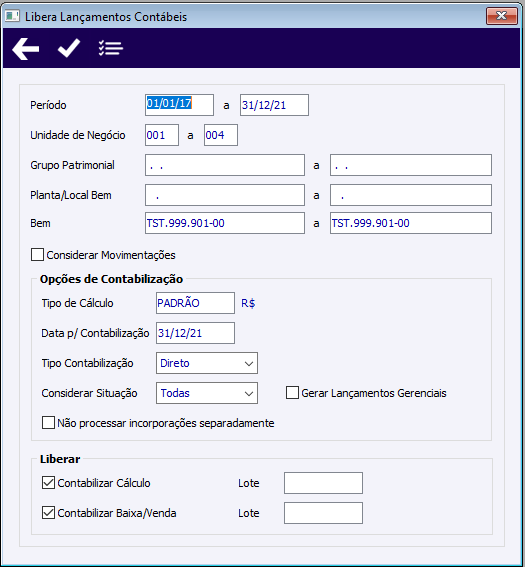
Task: Click the Período end date field 31/12/21
Action: 274,105
